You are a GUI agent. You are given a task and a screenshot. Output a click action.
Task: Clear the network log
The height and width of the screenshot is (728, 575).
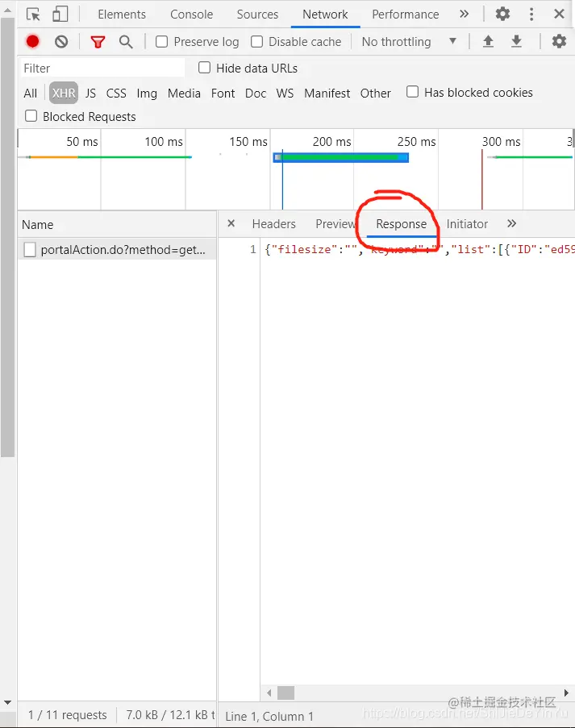[61, 42]
